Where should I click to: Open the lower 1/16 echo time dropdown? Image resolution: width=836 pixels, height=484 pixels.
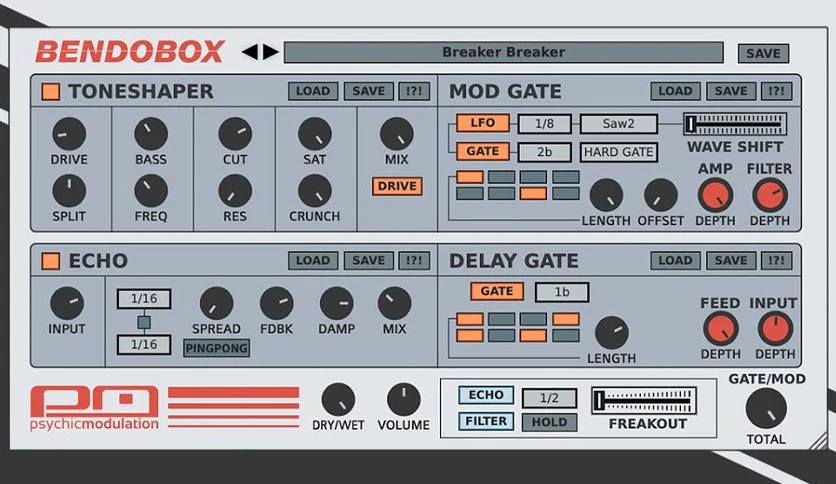click(x=144, y=344)
